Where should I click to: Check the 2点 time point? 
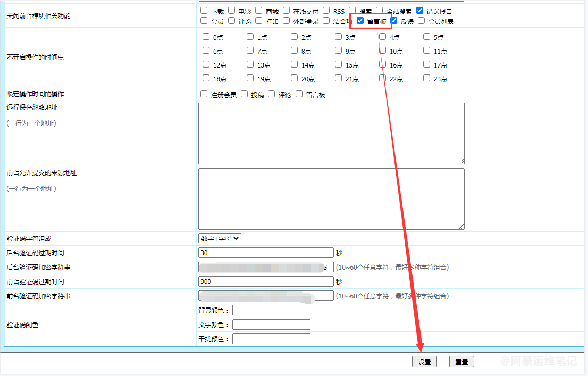(x=295, y=36)
